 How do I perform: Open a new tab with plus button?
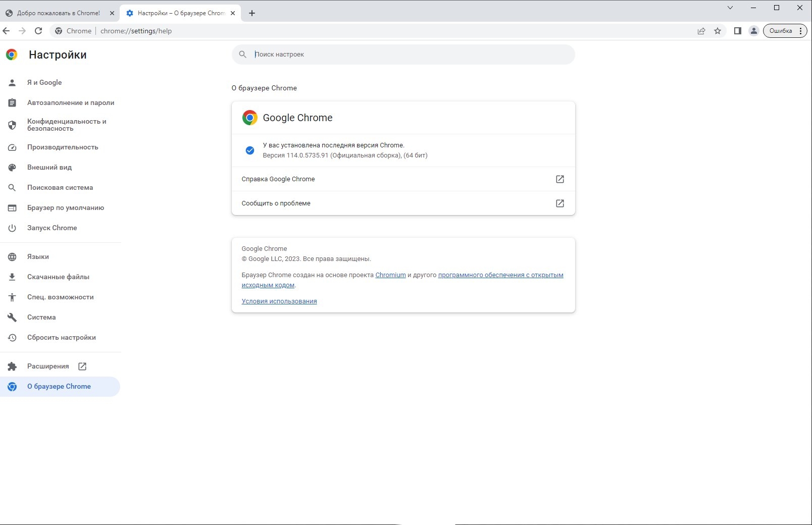point(252,13)
